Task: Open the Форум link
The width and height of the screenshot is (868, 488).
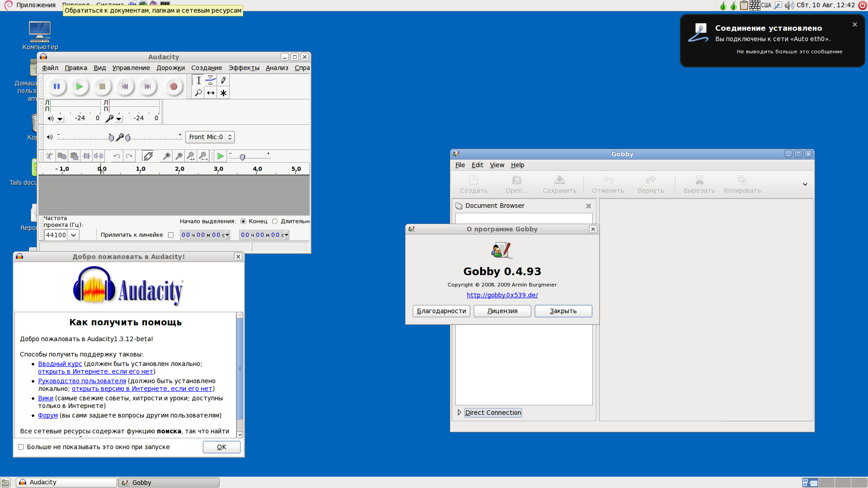Action: click(48, 415)
